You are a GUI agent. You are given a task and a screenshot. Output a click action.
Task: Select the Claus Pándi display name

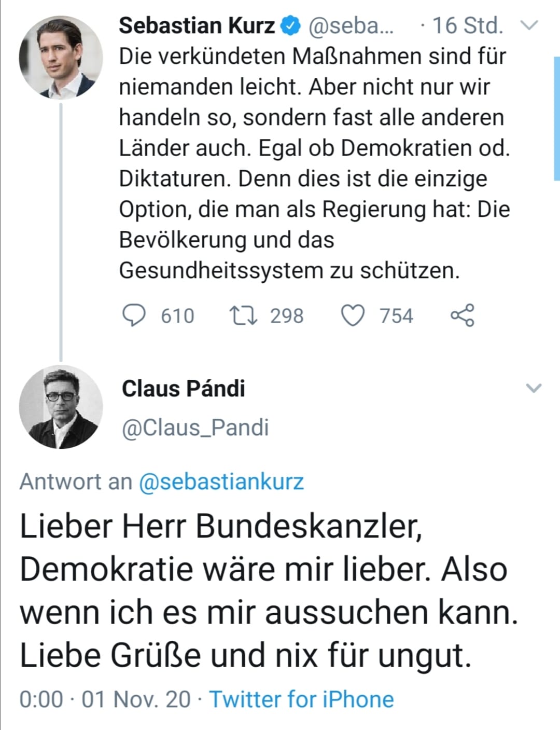point(184,389)
